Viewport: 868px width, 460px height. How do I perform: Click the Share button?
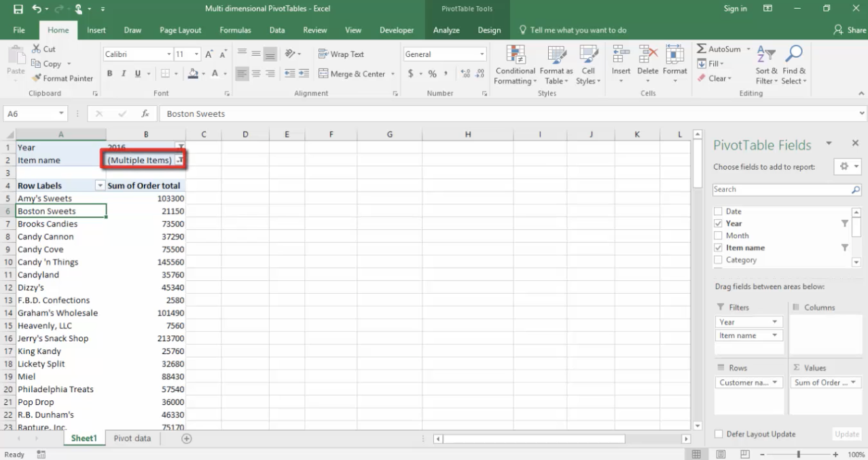850,30
